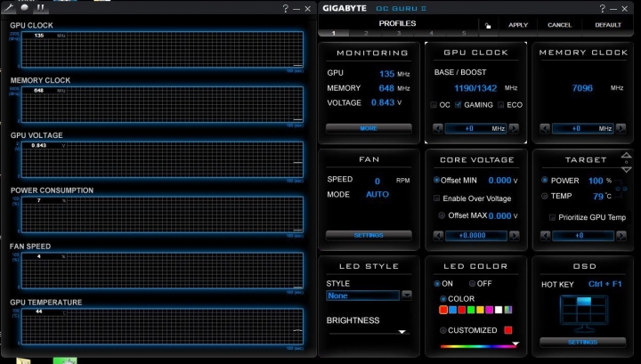Viewport: 641px width, 364px height.
Task: Click MORE in the MONITORING panel
Action: click(369, 128)
